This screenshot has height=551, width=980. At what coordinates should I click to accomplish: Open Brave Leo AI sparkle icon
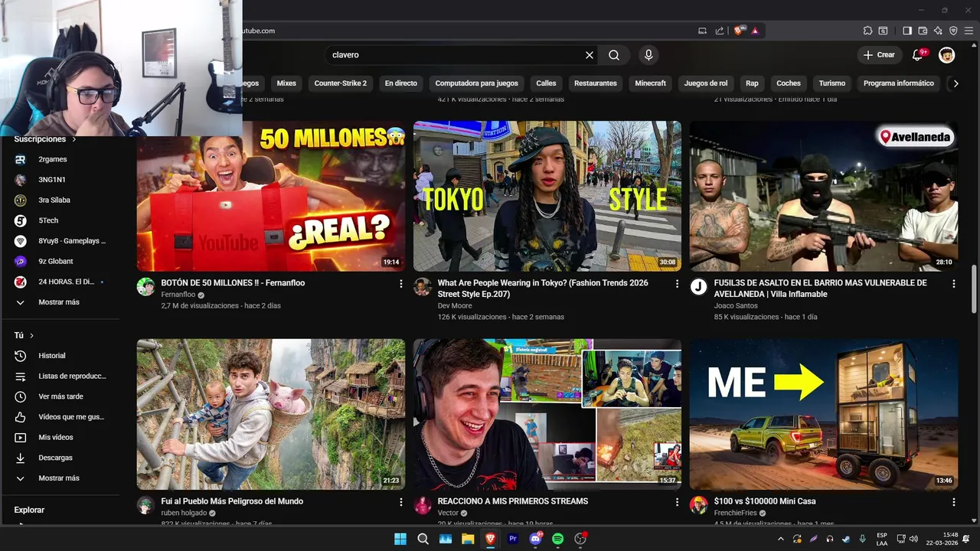[x=938, y=31]
